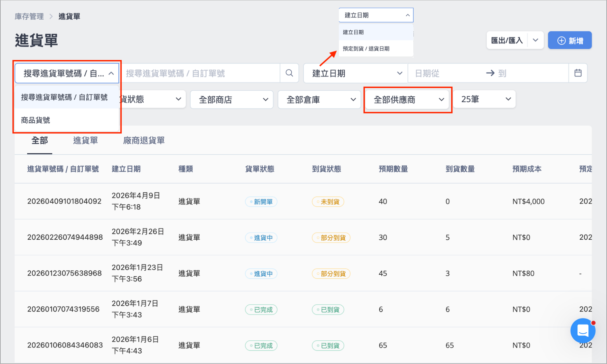This screenshot has width=607, height=364.
Task: Click the 到貨狀態 column header
Action: [x=326, y=169]
